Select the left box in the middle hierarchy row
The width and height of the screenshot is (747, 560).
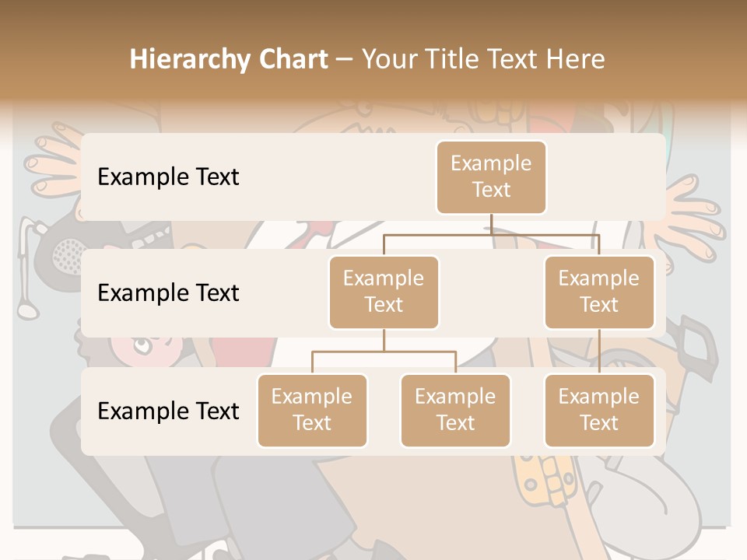coord(384,292)
